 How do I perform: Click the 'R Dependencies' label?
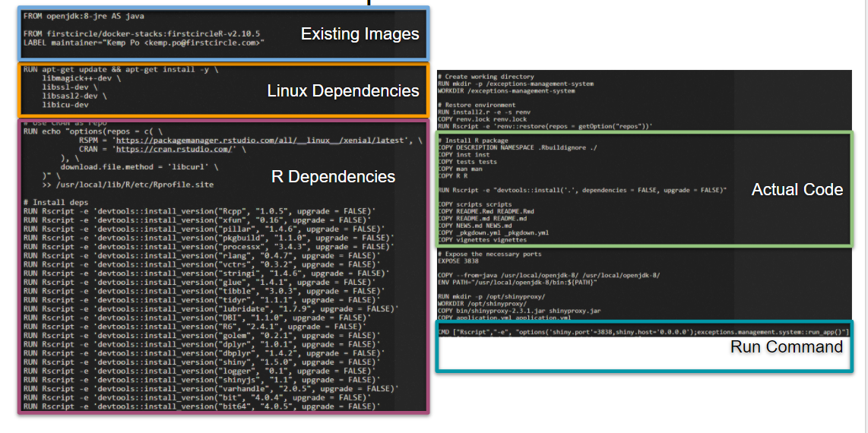(x=333, y=177)
